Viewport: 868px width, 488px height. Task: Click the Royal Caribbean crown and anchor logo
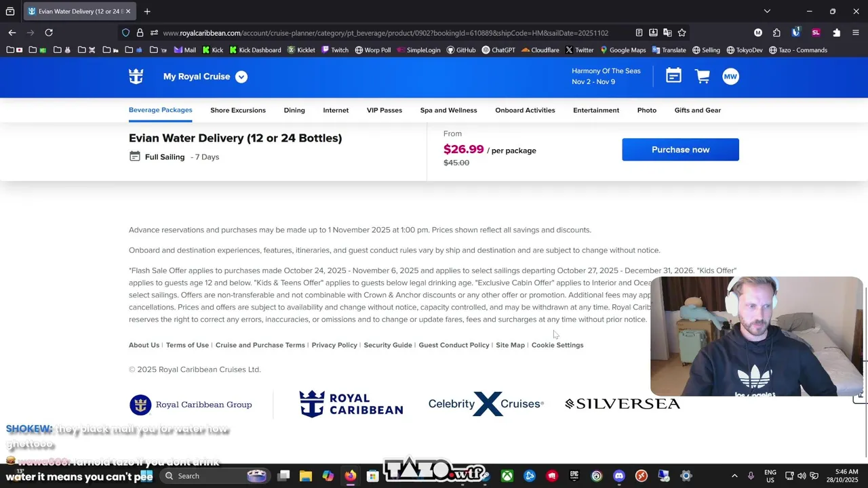pyautogui.click(x=136, y=77)
